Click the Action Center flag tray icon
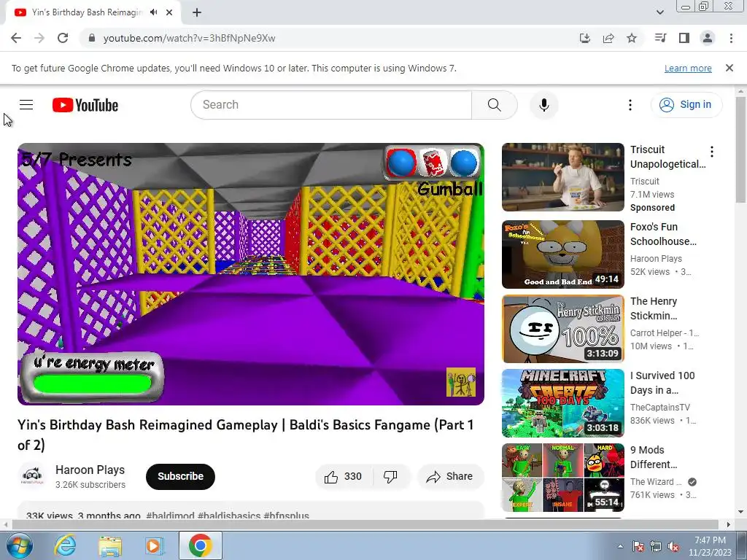The height and width of the screenshot is (560, 747). [x=638, y=546]
